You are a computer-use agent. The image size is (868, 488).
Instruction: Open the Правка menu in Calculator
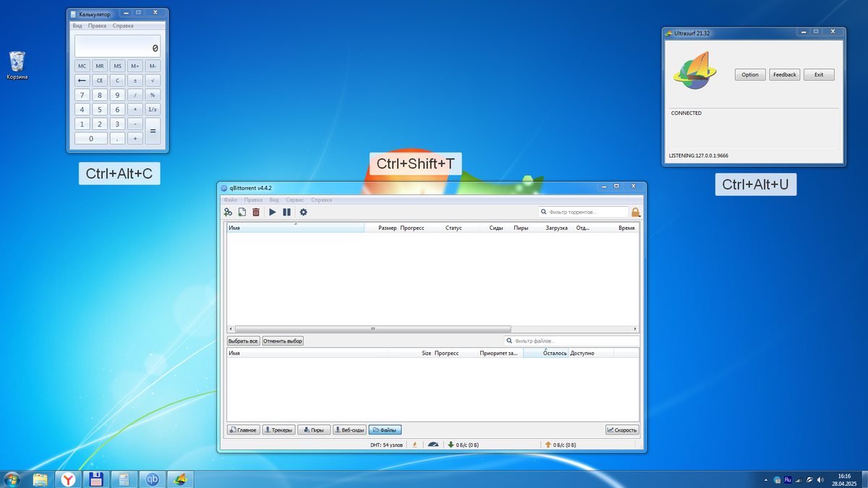pyautogui.click(x=97, y=26)
